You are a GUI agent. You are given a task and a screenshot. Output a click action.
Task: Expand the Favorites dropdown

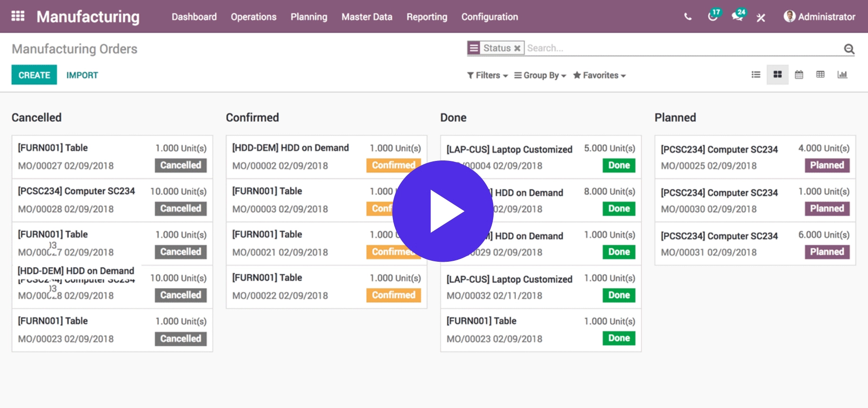599,76
